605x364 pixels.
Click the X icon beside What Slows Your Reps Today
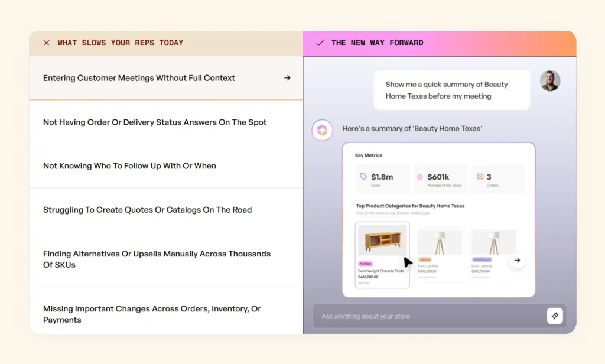[x=46, y=43]
